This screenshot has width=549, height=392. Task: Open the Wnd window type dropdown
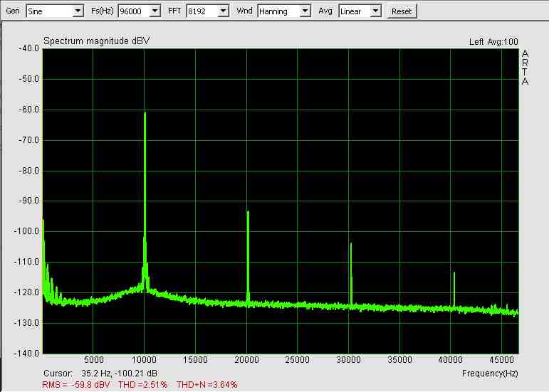click(305, 11)
